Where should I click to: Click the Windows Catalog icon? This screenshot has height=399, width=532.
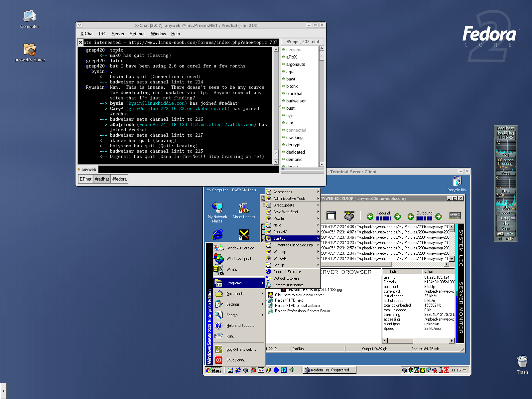pos(218,248)
